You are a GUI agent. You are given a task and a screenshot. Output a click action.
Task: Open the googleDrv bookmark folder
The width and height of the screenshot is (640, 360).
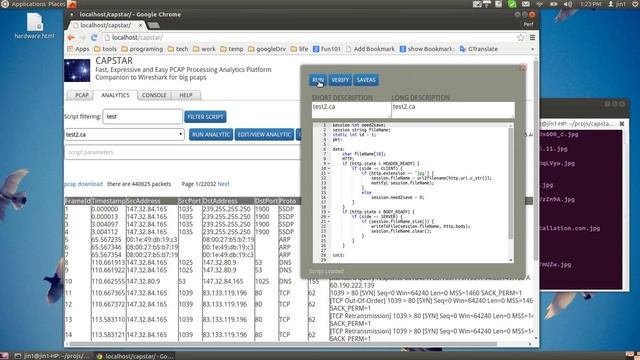(x=267, y=49)
